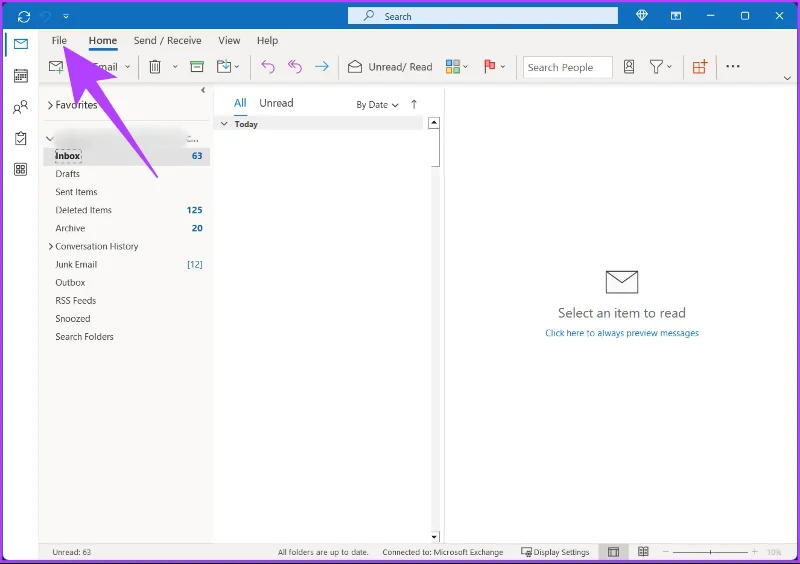Screen dimensions: 800x564
Task: Click the Follow Up red flag icon
Action: pos(490,66)
